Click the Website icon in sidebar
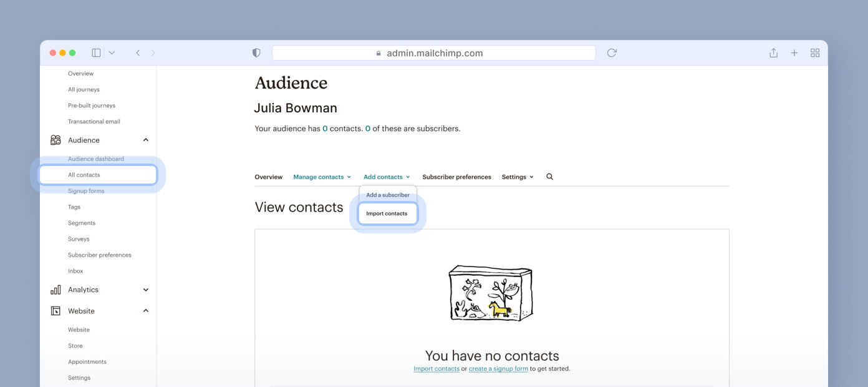 coord(55,311)
